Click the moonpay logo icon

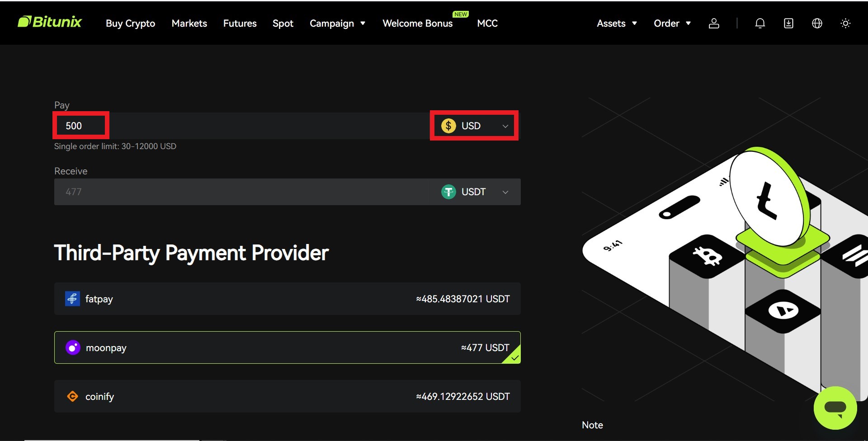pyautogui.click(x=73, y=347)
